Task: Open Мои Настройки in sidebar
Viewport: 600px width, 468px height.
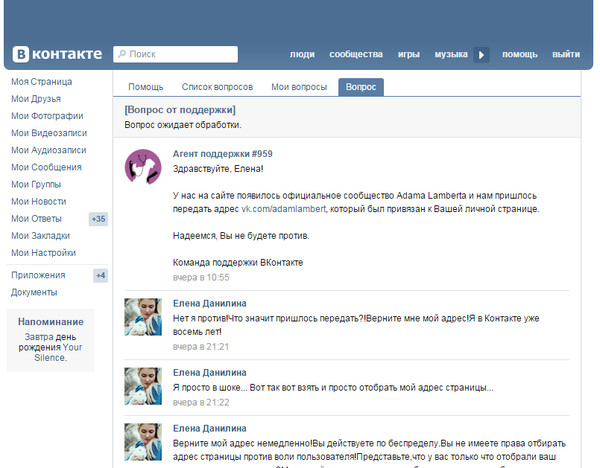Action: pos(44,253)
